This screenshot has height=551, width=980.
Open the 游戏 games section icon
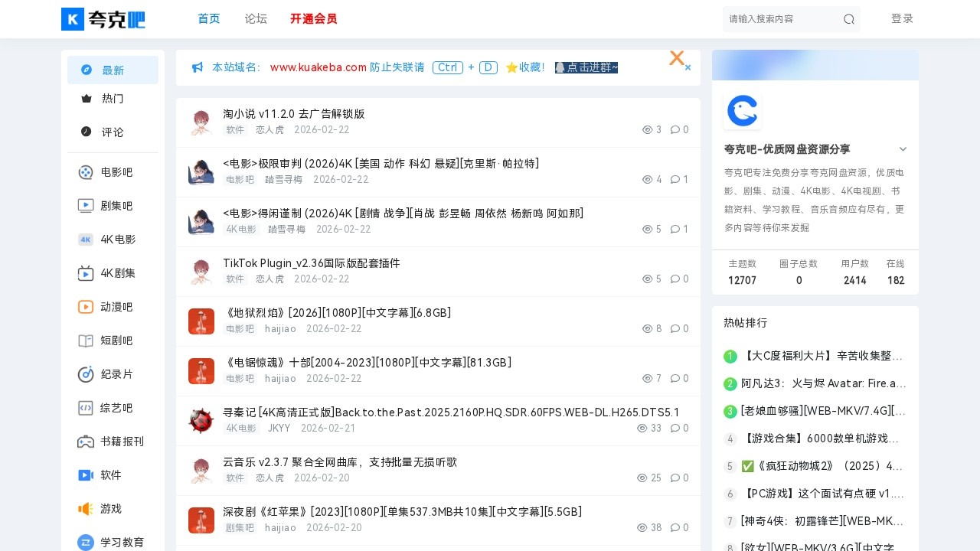(86, 509)
